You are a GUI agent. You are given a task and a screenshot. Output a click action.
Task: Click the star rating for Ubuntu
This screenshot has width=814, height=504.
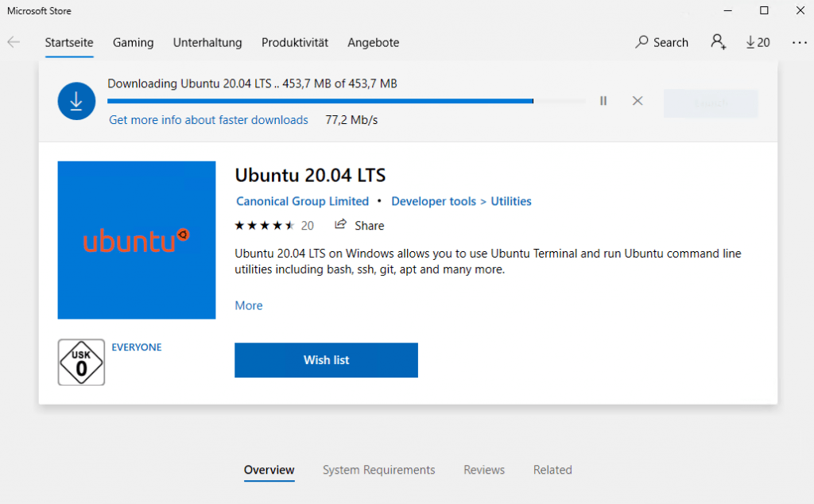[x=264, y=225]
